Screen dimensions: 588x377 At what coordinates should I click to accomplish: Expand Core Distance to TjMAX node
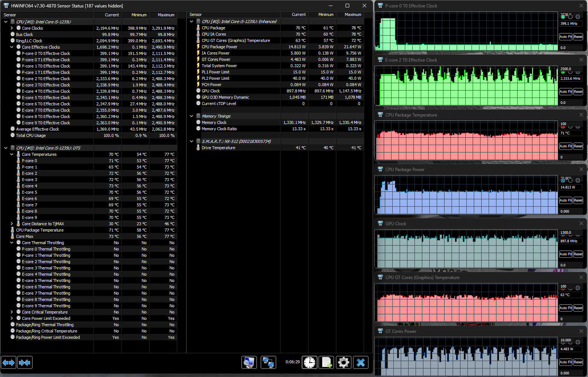point(12,224)
